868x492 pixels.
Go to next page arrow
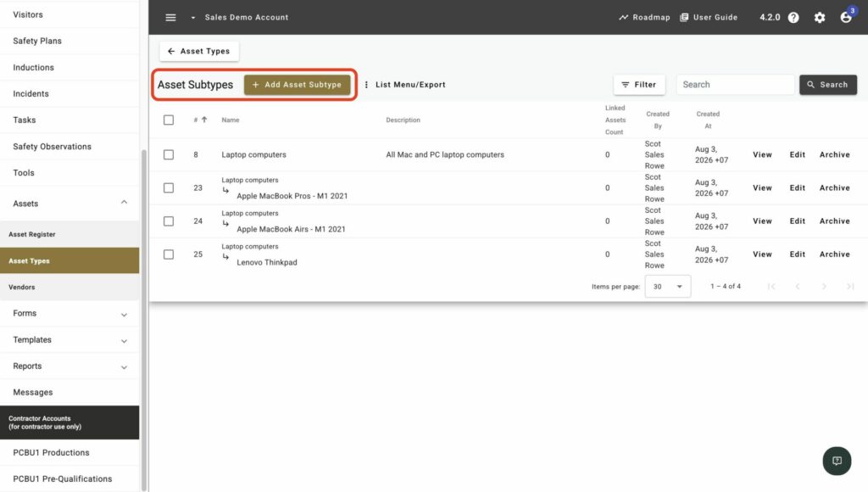point(824,287)
